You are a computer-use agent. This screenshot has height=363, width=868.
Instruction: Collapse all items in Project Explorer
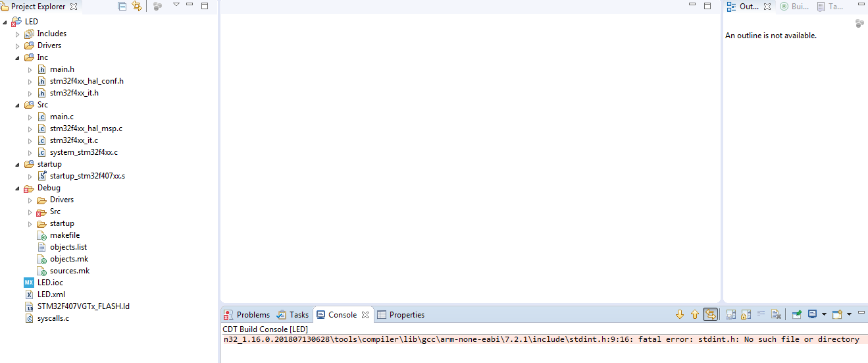pos(122,6)
